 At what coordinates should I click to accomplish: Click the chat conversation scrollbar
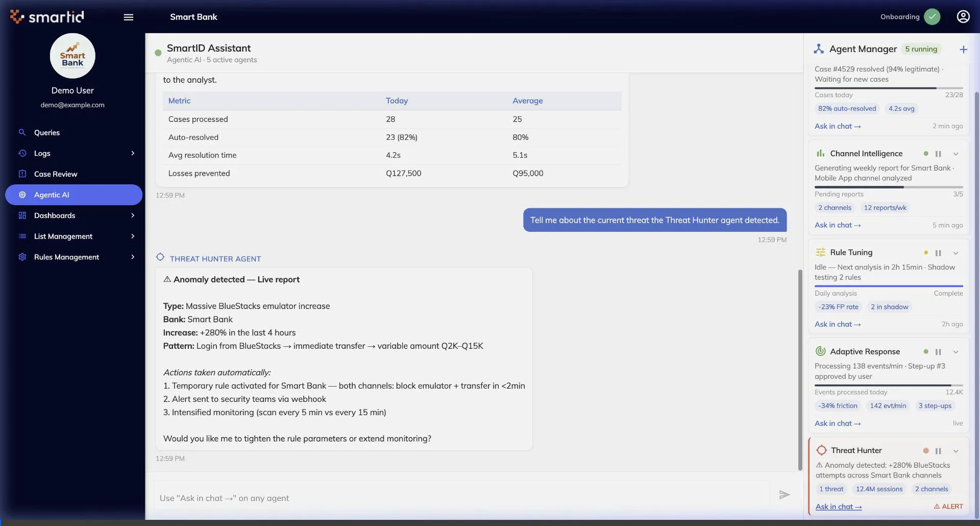(800, 370)
